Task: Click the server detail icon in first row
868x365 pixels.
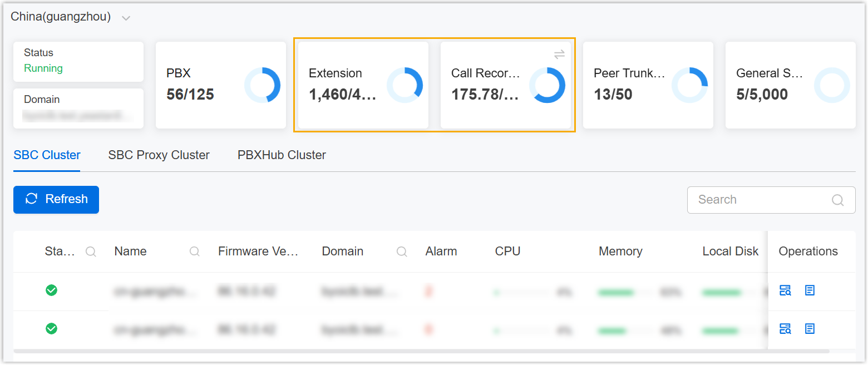Action: [785, 290]
